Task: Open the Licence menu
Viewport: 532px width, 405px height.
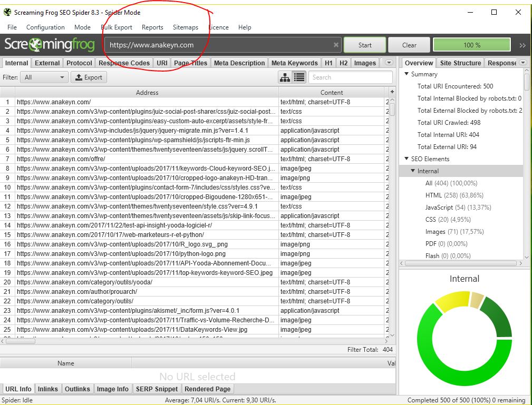Action: 218,27
